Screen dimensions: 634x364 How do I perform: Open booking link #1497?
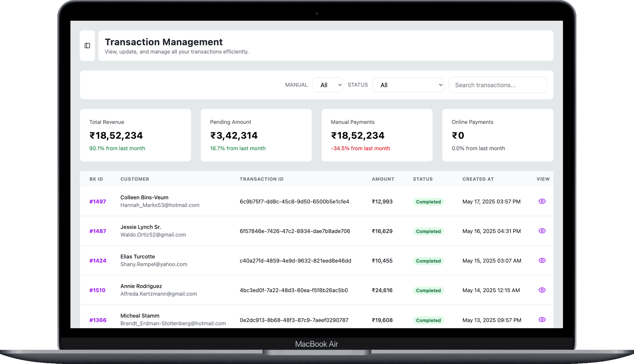click(x=97, y=201)
